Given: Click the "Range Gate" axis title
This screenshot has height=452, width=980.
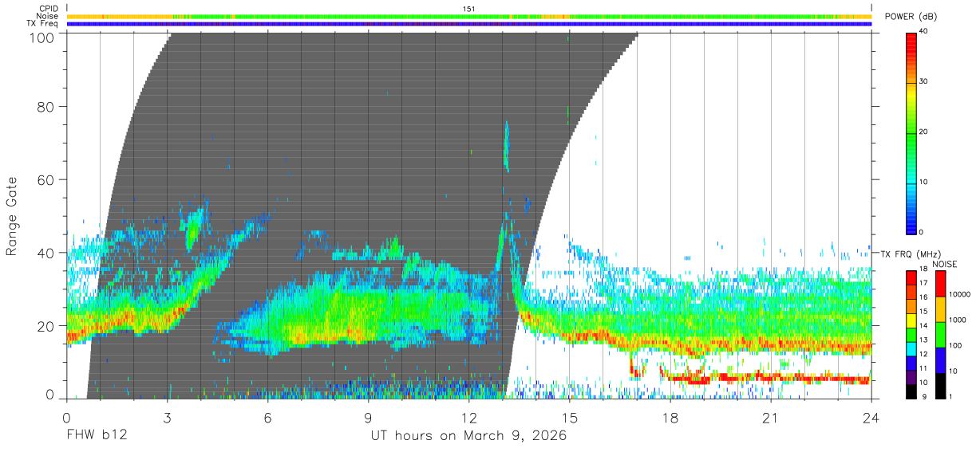Looking at the screenshot, I should (x=12, y=217).
